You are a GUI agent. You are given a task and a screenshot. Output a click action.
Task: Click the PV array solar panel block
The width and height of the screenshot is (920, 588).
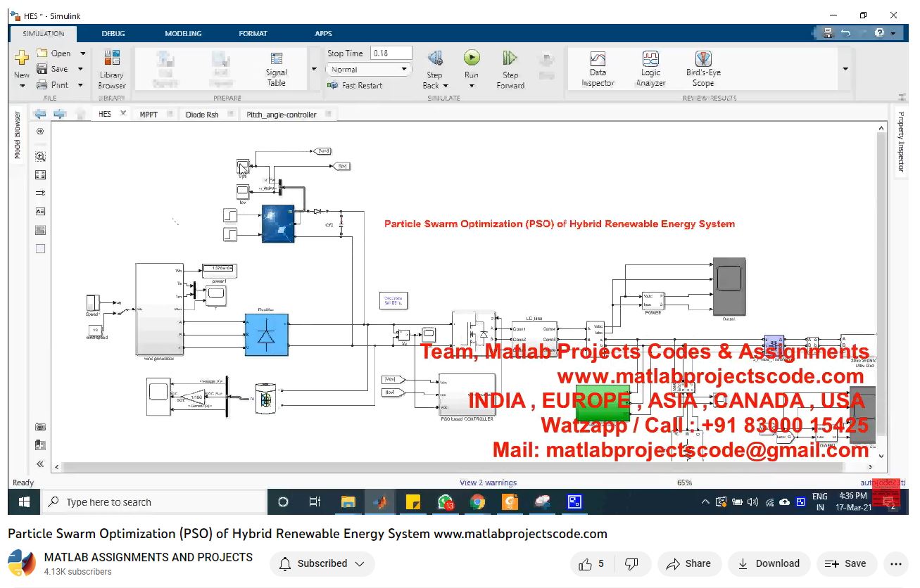[x=278, y=224]
